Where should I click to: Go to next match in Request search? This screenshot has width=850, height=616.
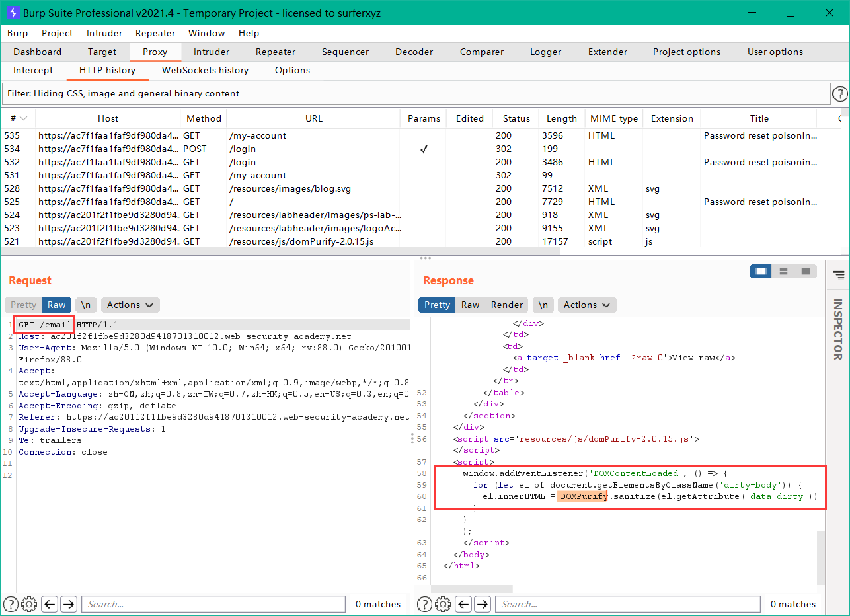[69, 603]
